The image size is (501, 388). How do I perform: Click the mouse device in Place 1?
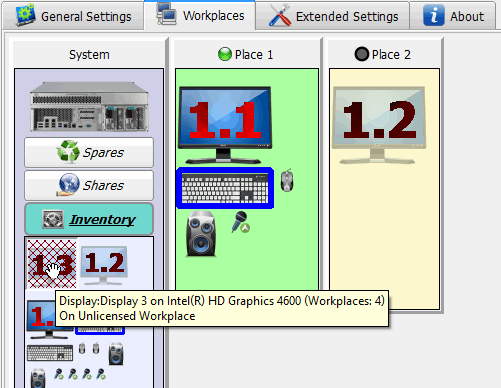click(x=287, y=180)
